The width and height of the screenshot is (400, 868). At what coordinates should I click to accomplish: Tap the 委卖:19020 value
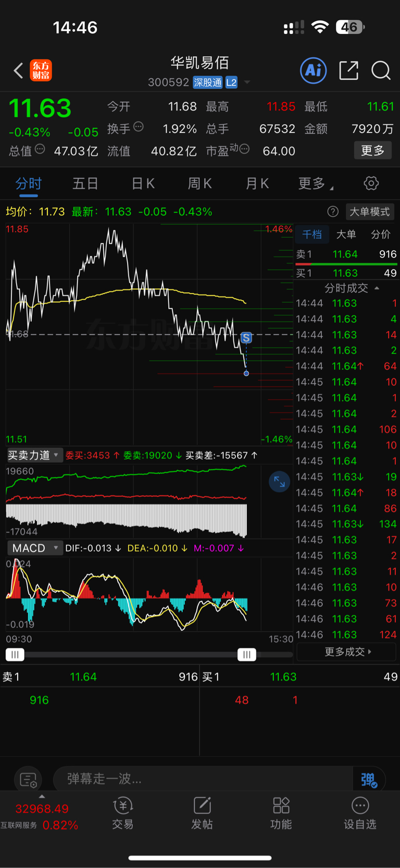[x=152, y=455]
